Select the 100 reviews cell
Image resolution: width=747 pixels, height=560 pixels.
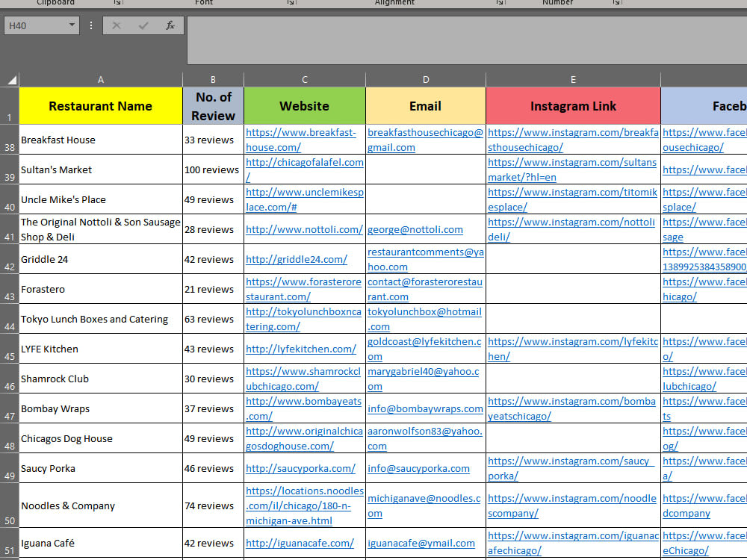[213, 169]
